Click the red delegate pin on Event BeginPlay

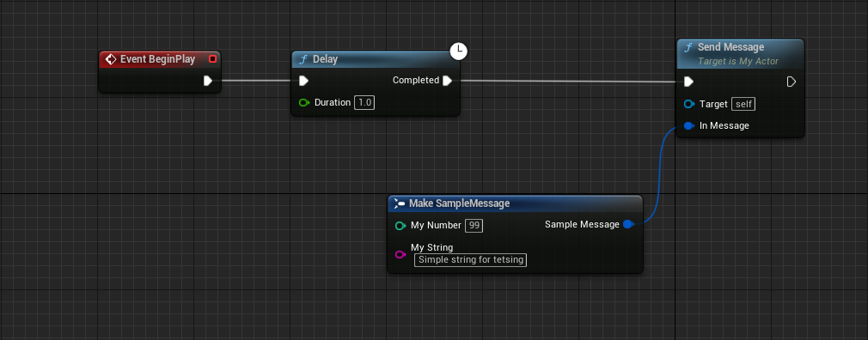pyautogui.click(x=212, y=58)
